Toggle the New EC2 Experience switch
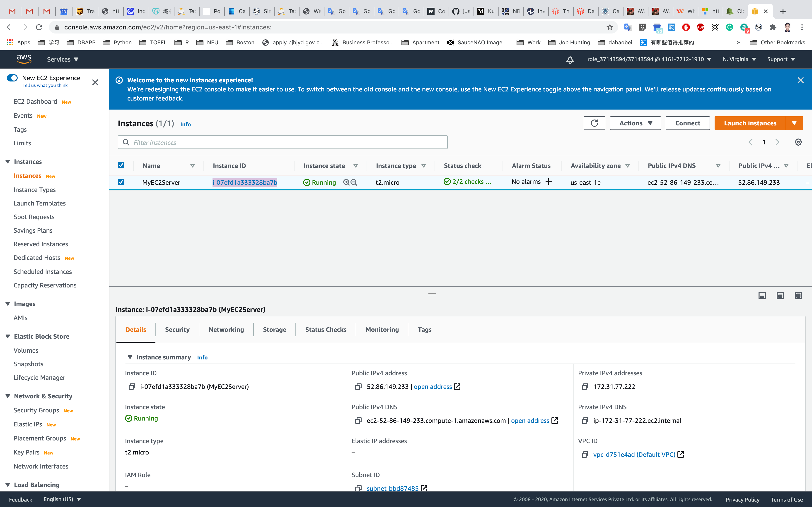812x507 pixels. click(x=12, y=78)
